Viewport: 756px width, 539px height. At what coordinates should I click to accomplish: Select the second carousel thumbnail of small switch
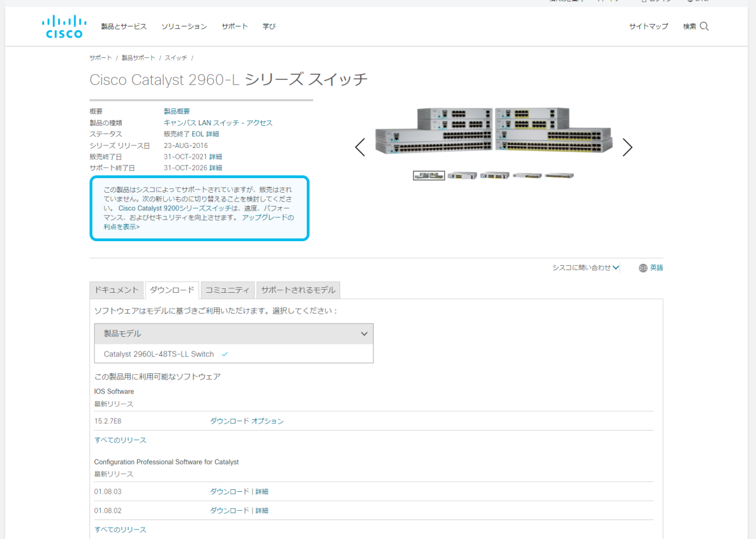(462, 176)
